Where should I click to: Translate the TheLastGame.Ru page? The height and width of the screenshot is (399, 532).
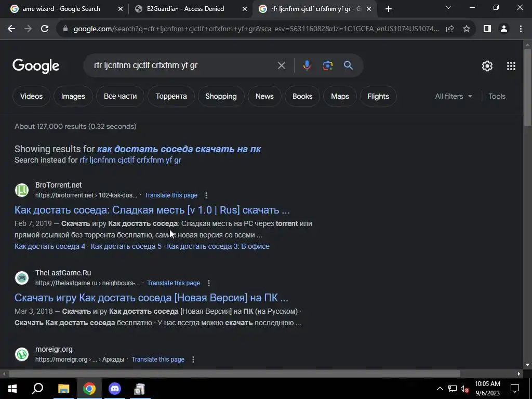point(174,283)
